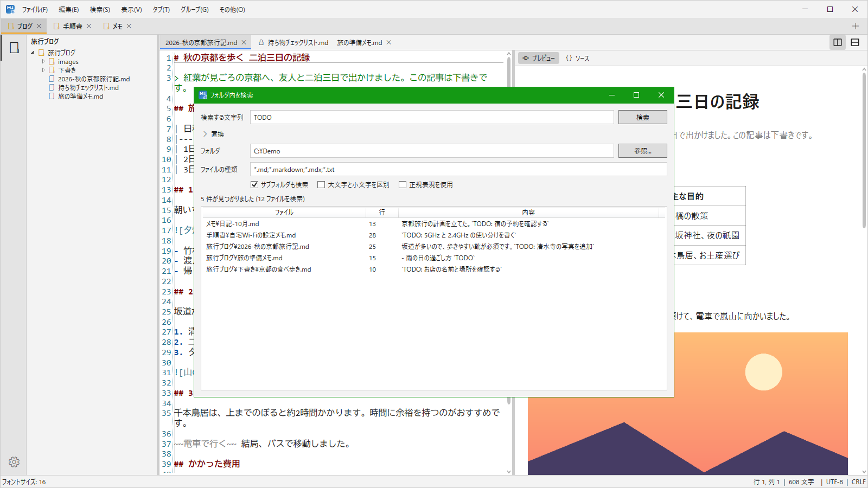Open the 表示(V) menu
This screenshot has width=868, height=488.
[x=131, y=10]
